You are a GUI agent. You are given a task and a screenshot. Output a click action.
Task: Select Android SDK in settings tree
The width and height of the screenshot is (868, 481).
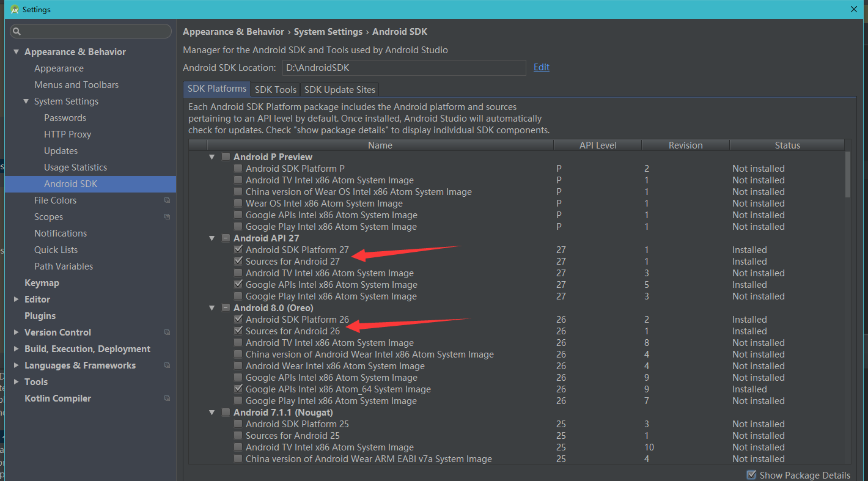pyautogui.click(x=90, y=184)
